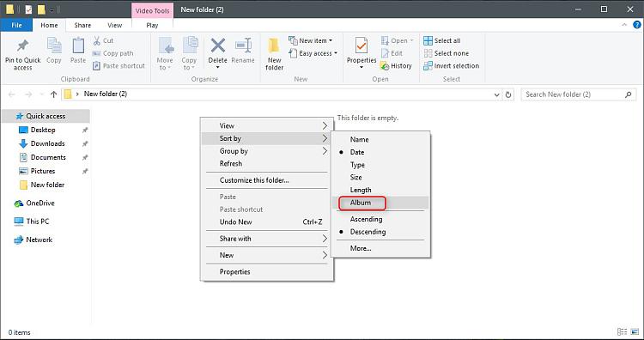Screen dimensions: 644x340
Task: Click the Up arrow navigation button
Action: (53, 94)
